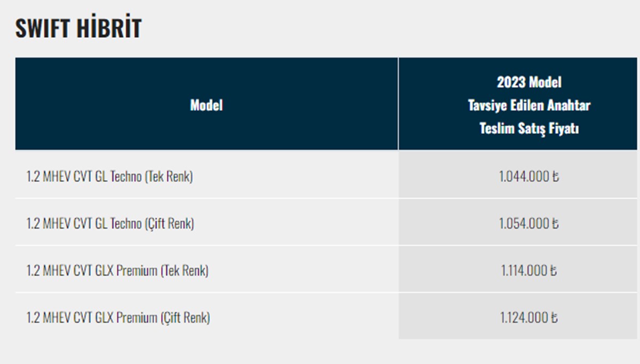Click the SWIFT HİBRİT heading
The width and height of the screenshot is (640, 364).
78,28
